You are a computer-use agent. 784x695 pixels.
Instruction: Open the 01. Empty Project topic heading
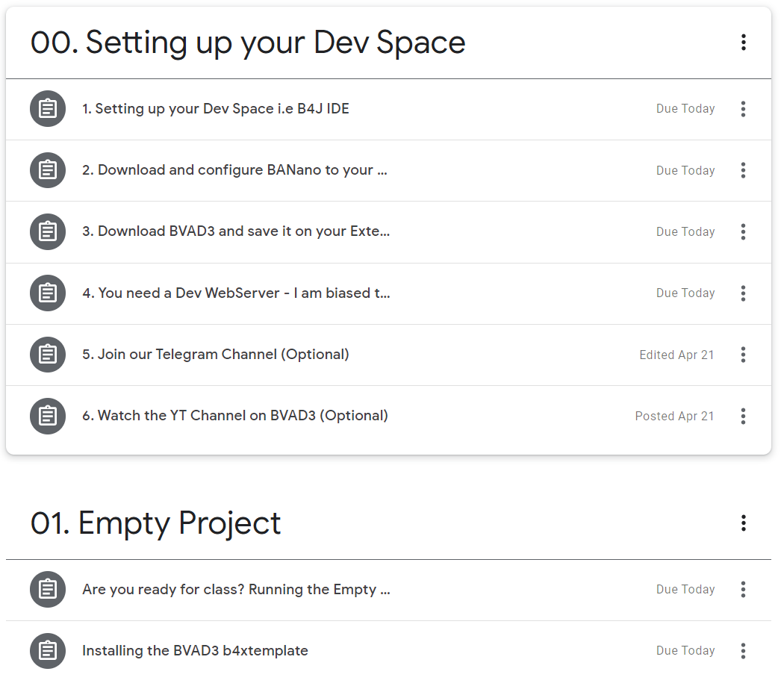tap(156, 523)
